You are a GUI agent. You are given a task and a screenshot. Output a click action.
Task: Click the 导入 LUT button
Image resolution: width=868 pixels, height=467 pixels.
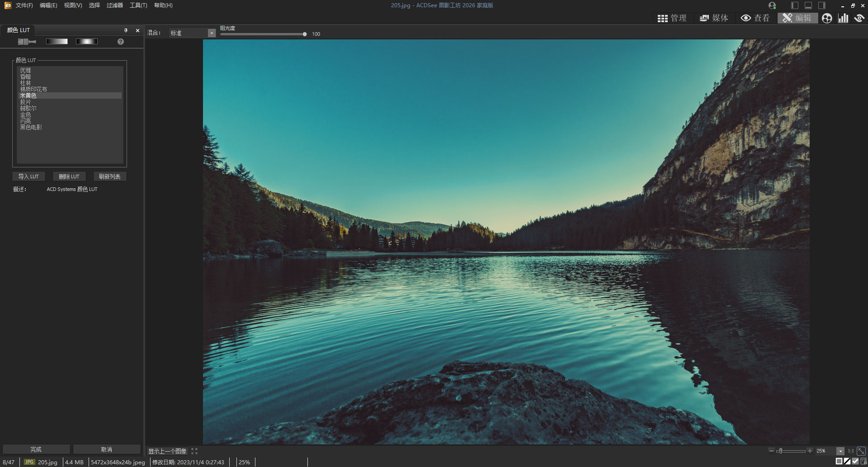(x=28, y=176)
